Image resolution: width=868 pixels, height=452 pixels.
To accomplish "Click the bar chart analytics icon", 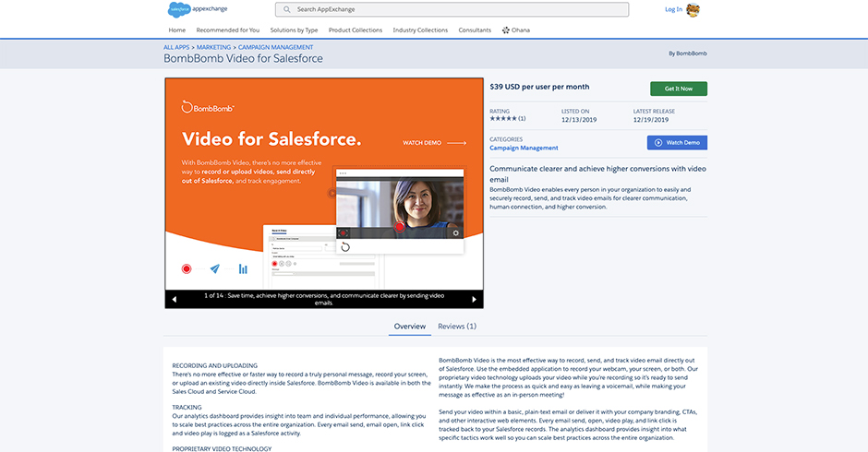I will [243, 268].
